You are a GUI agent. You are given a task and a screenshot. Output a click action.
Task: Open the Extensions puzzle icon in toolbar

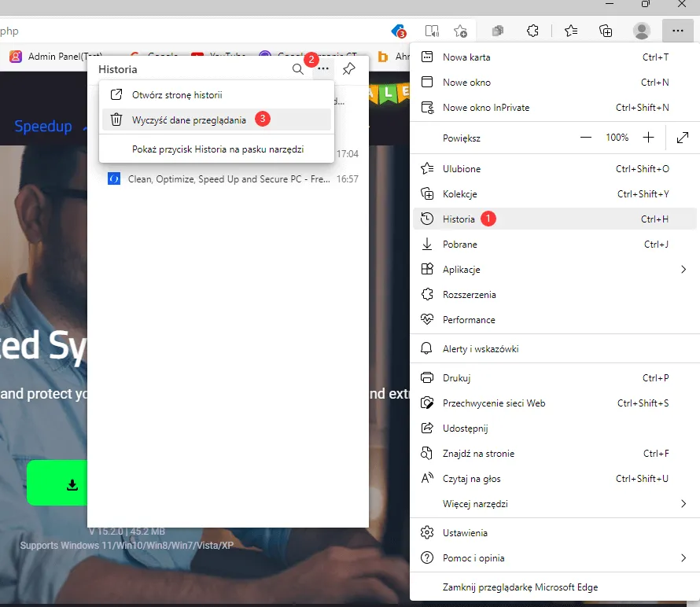[x=532, y=31]
